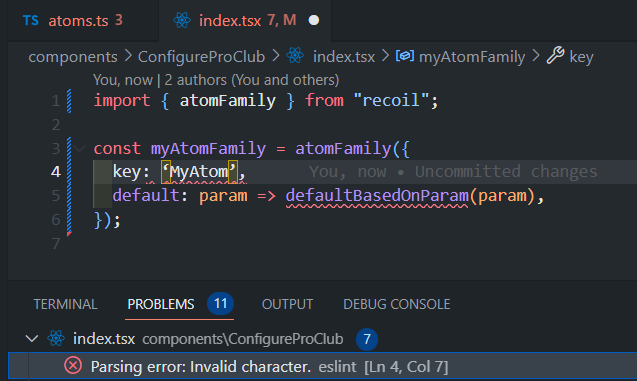Select the index.tsx editor tab

[245, 20]
